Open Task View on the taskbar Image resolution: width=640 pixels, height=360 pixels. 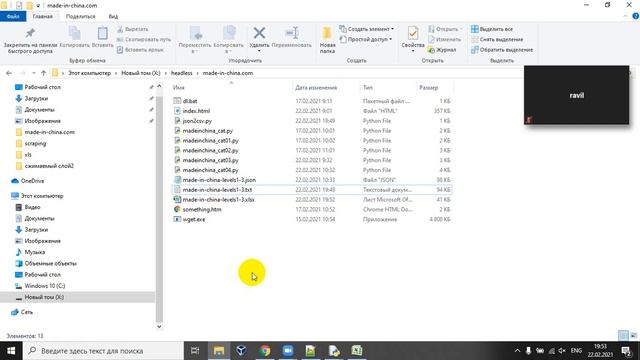[195, 351]
